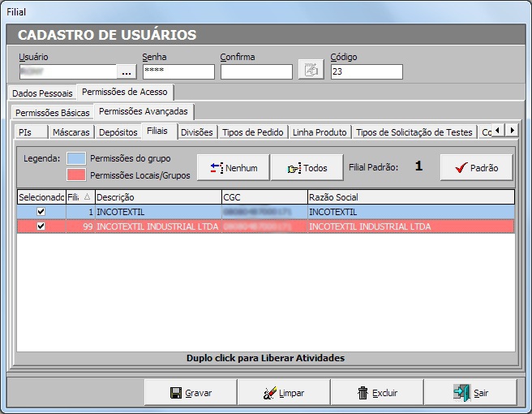
Task: Click Limpar to clear the form
Action: 283,392
